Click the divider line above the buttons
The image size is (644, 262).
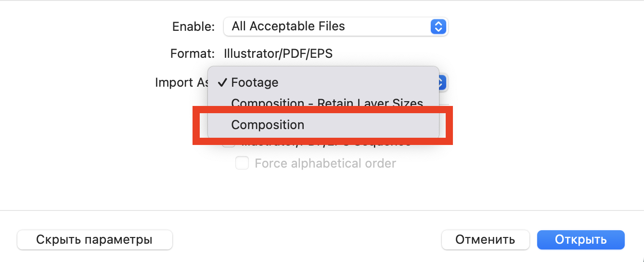coord(322,210)
